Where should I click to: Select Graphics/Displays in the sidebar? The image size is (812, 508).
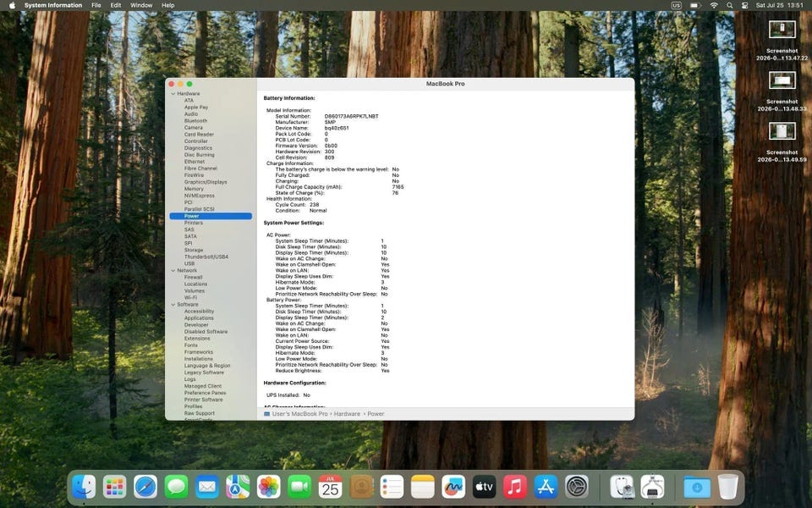point(206,182)
